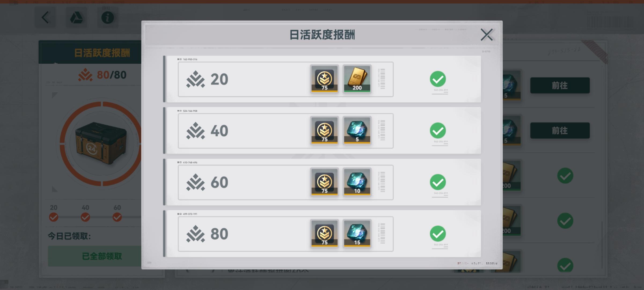Click the gold bar 200 reward icon
Screen dimensions: 644x290
point(357,79)
